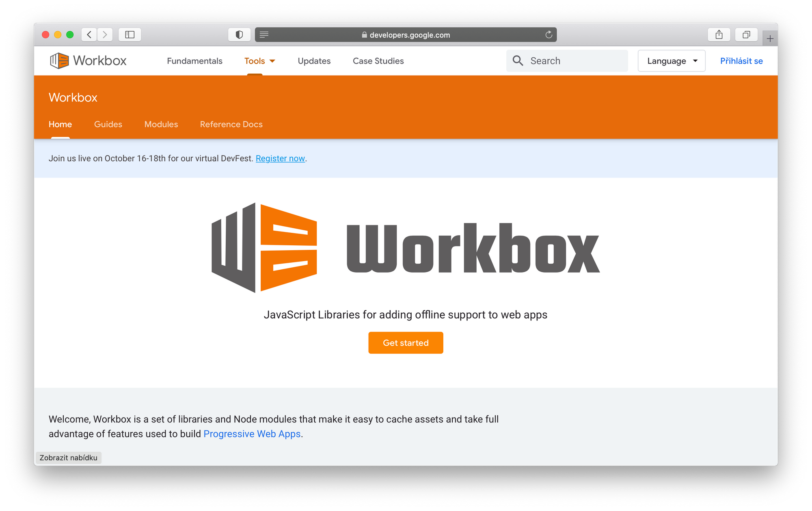The width and height of the screenshot is (812, 511).
Task: Add a new tab with plus
Action: (x=770, y=39)
